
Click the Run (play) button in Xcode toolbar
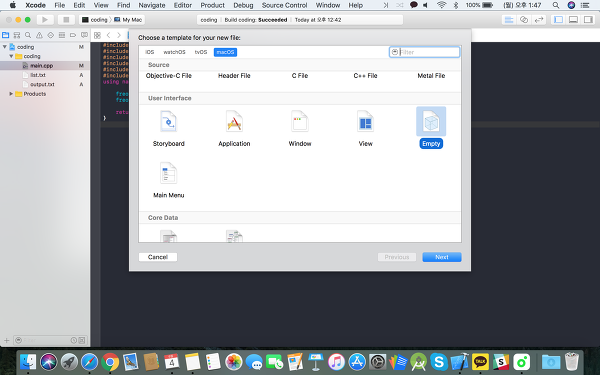[x=45, y=20]
